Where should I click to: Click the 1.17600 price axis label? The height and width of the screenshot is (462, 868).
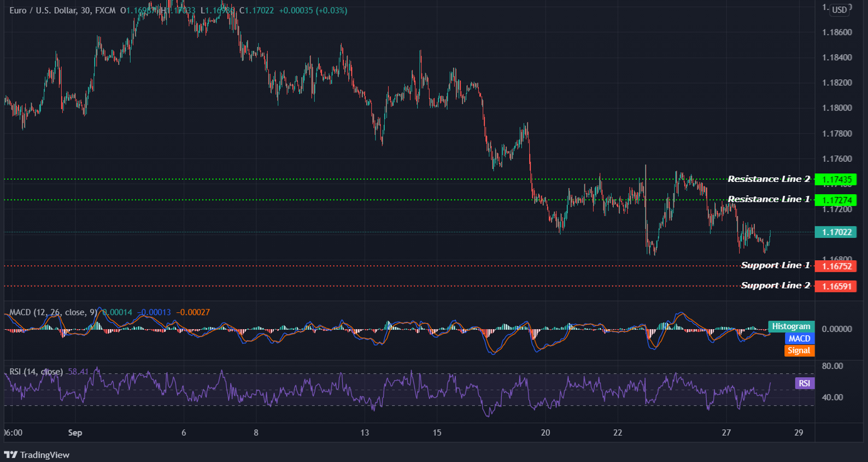point(837,159)
